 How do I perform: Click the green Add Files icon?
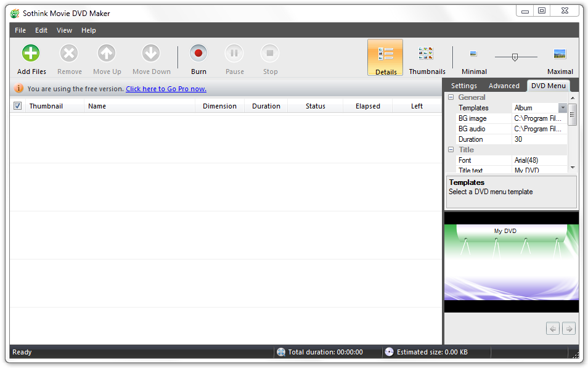31,53
